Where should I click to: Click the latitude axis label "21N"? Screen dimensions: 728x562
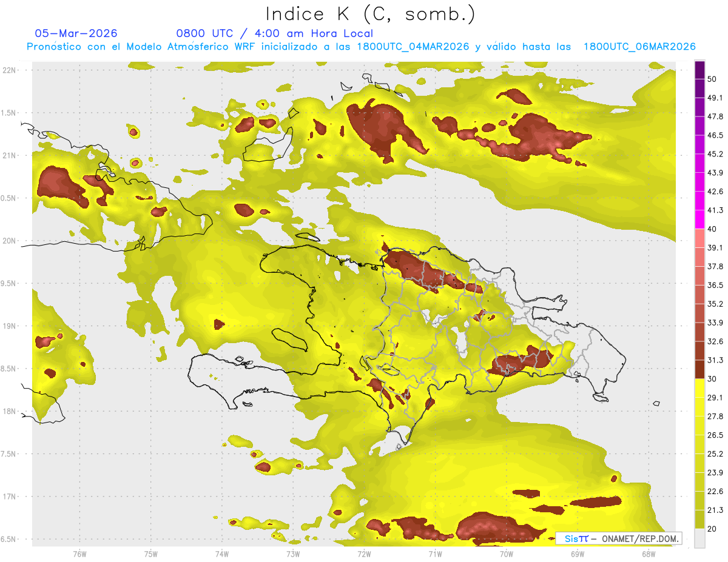click(x=10, y=156)
